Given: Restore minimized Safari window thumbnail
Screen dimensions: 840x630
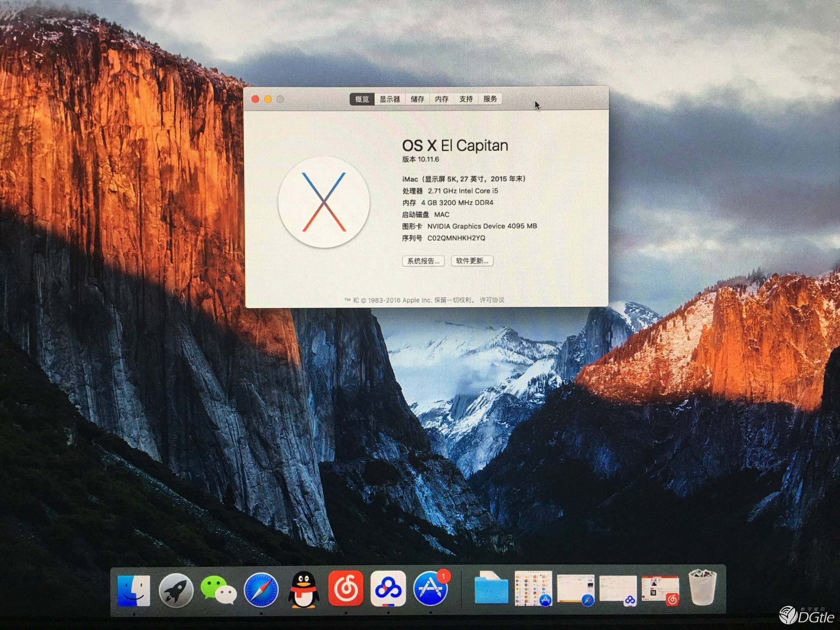Looking at the screenshot, I should tap(575, 589).
